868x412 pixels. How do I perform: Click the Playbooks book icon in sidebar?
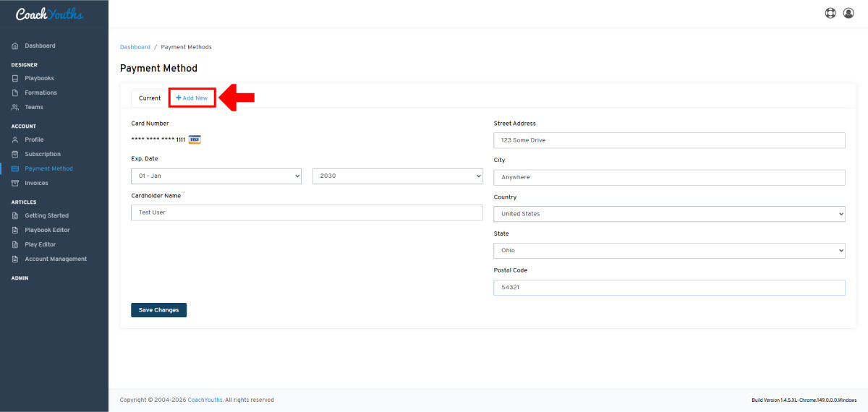pos(15,78)
